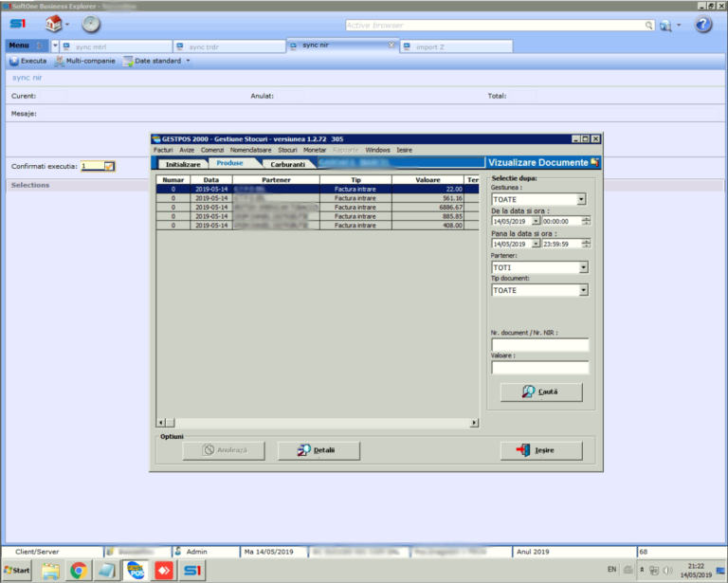The image size is (728, 583).
Task: Switch to the import Z tab
Action: click(456, 46)
